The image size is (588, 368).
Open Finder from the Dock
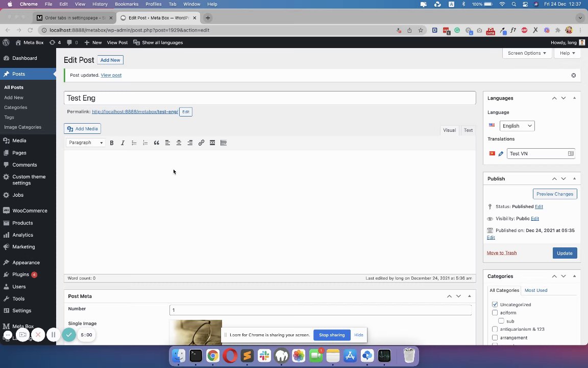[x=179, y=355]
